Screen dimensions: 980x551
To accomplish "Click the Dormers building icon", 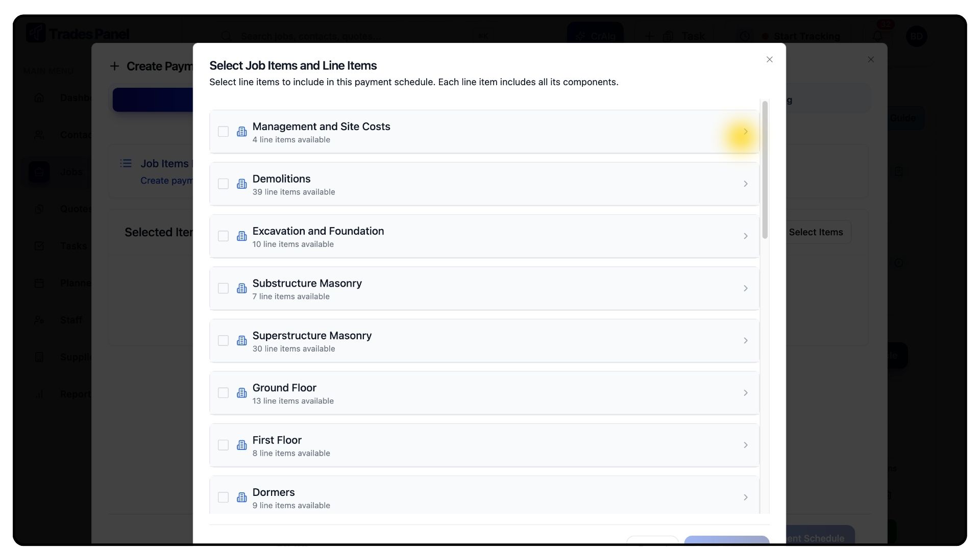I will click(x=242, y=497).
